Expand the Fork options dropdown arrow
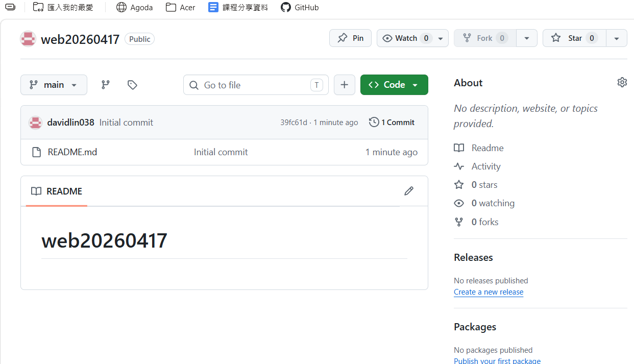 [527, 38]
